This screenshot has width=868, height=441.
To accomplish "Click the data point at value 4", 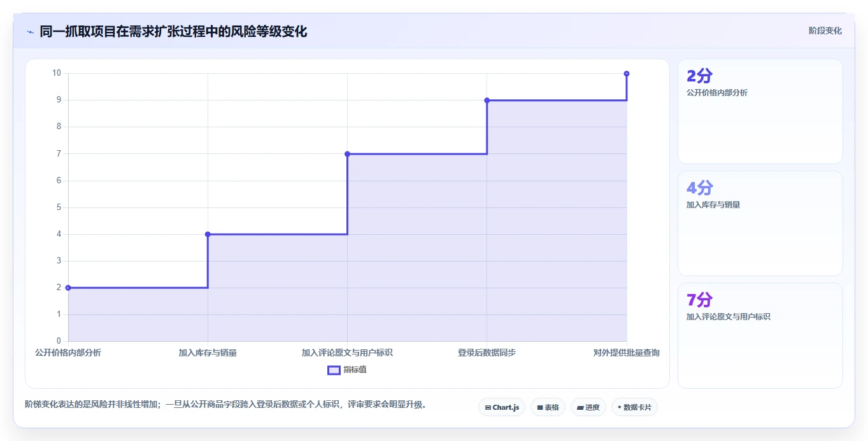I will point(208,234).
